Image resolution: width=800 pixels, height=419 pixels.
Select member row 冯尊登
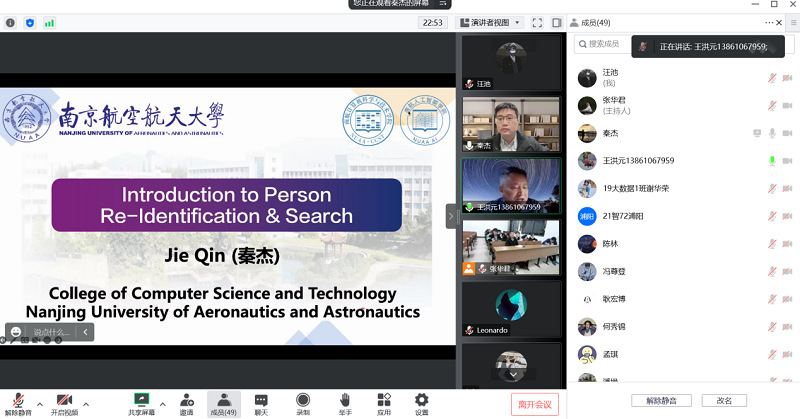[683, 271]
